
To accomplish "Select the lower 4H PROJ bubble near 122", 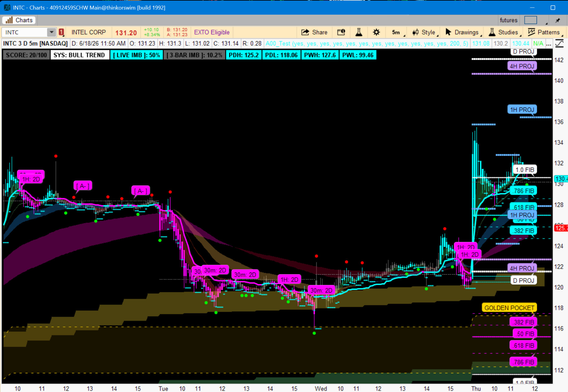I will 522,268.
